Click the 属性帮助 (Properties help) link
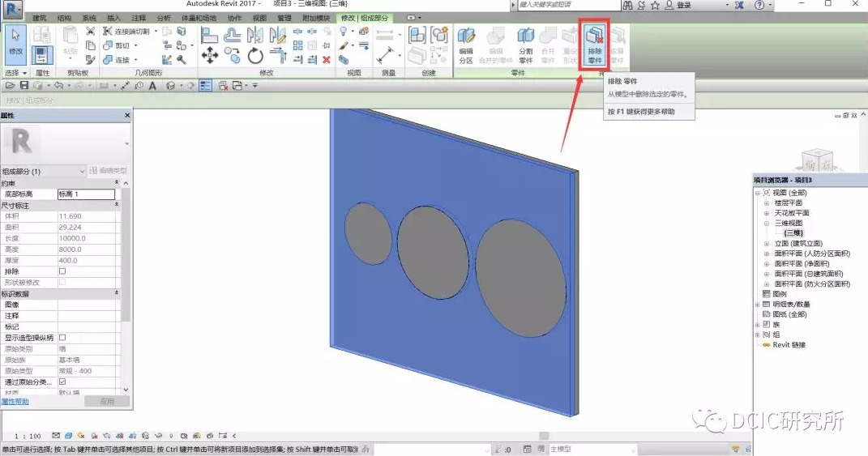 click(15, 401)
